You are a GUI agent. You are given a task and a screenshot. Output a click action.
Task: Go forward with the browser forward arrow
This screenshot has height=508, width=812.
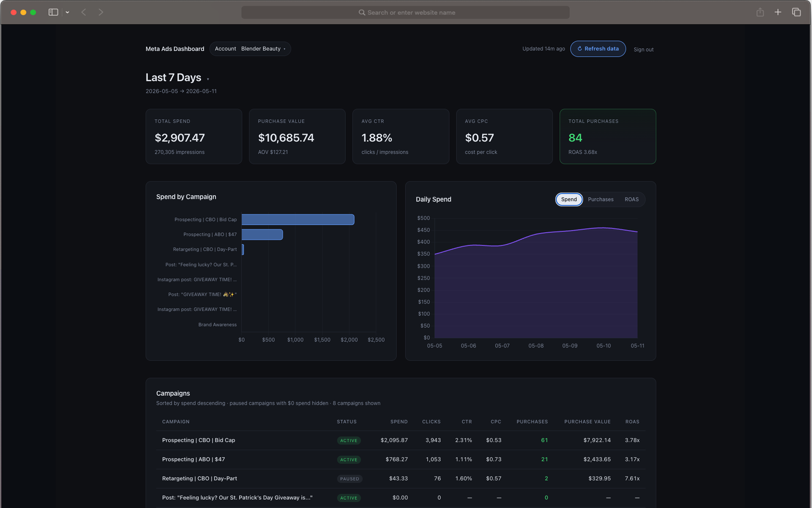click(101, 12)
